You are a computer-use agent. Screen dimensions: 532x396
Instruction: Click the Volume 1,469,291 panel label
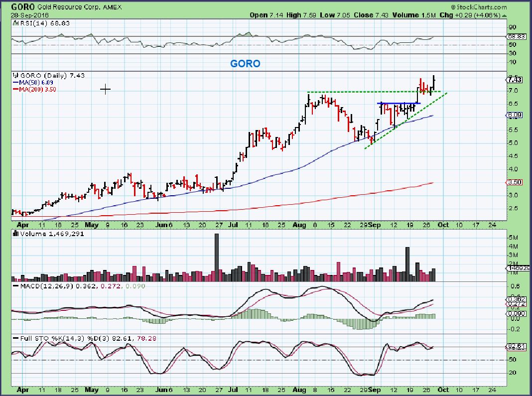coord(52,234)
